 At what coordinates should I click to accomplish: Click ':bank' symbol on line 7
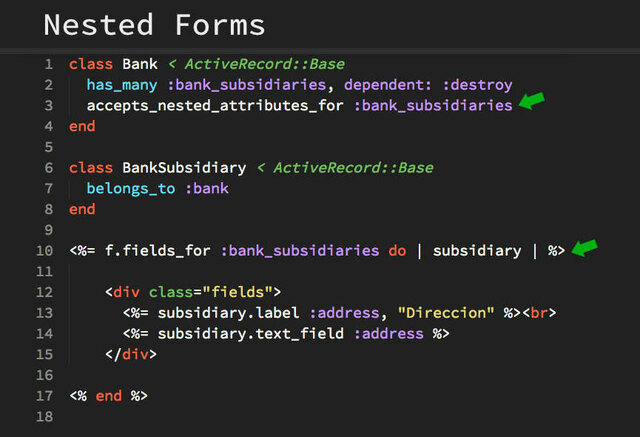207,189
